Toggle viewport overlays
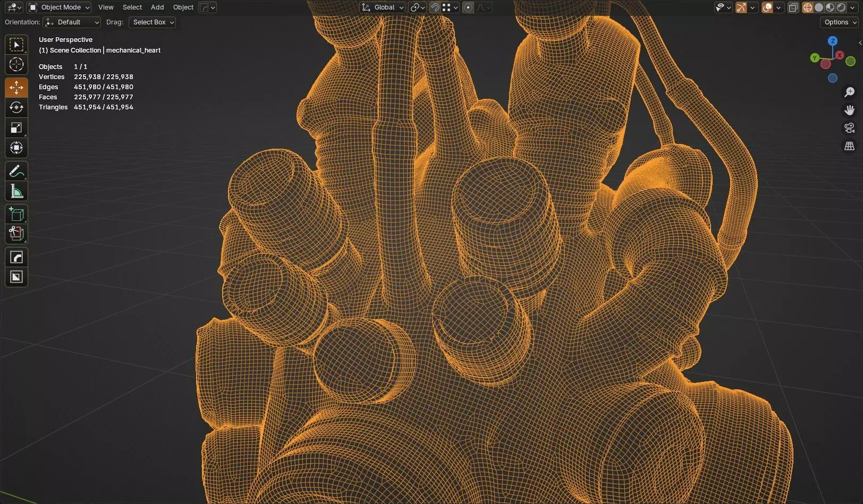 (767, 7)
